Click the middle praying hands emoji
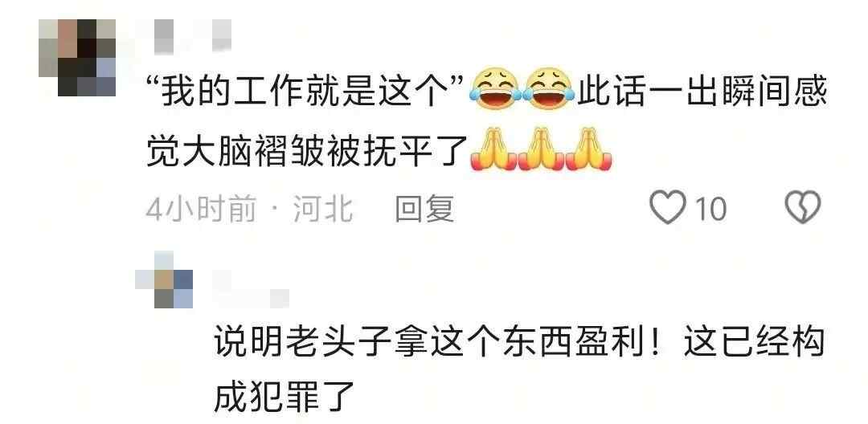This screenshot has width=868, height=424. coord(542,150)
